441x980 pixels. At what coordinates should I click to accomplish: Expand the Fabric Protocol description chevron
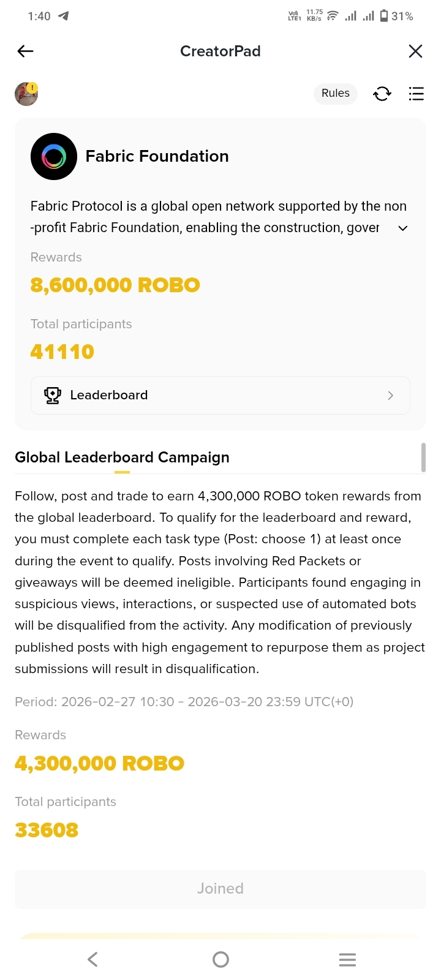click(x=403, y=228)
